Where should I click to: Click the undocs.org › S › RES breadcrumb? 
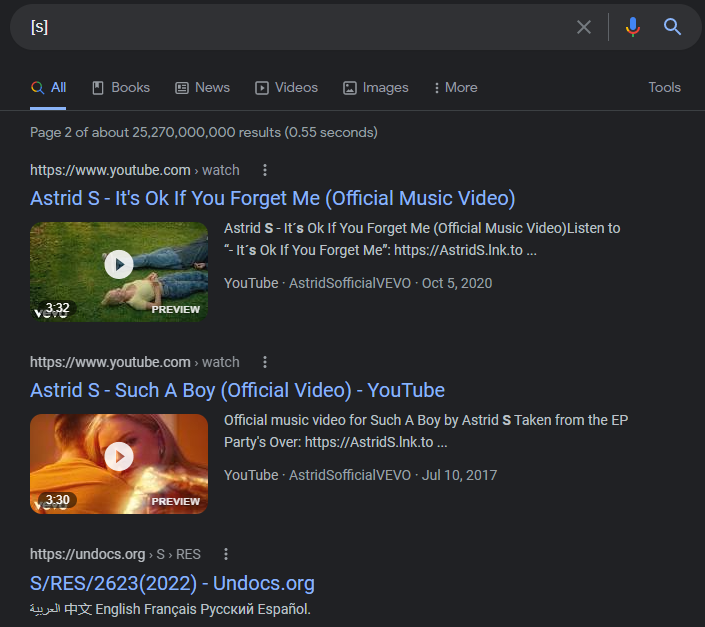pos(115,554)
